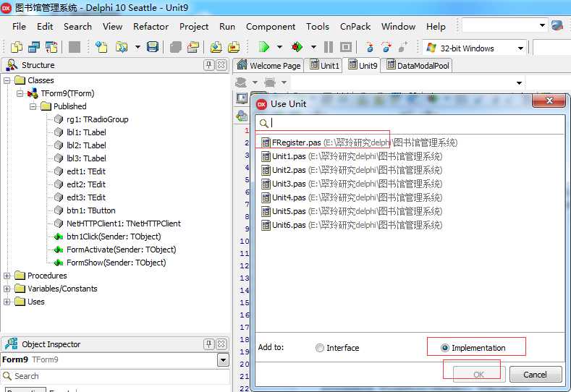571x392 pixels.
Task: Click the Program Reset stop icon
Action: [346, 47]
